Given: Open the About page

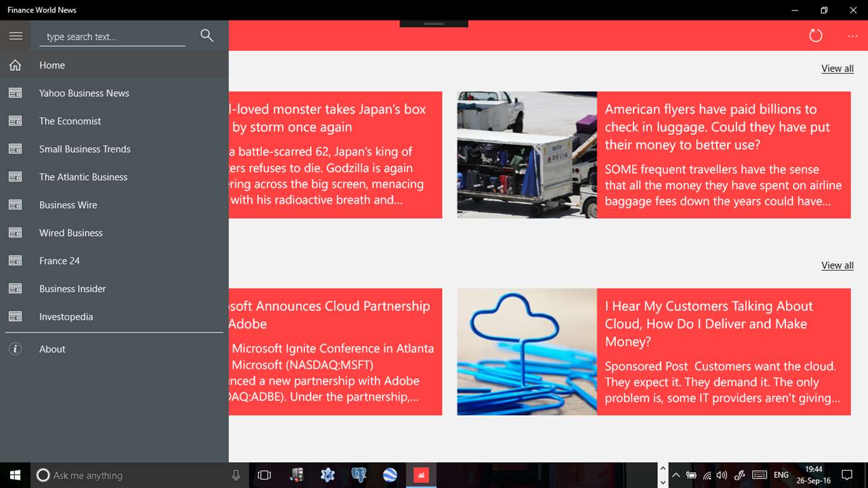Looking at the screenshot, I should pos(115,349).
